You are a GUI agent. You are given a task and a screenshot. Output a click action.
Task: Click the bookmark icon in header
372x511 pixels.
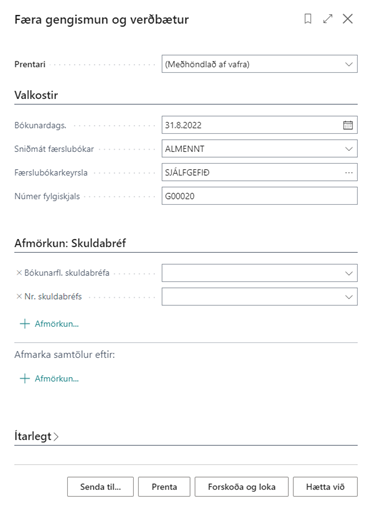308,19
